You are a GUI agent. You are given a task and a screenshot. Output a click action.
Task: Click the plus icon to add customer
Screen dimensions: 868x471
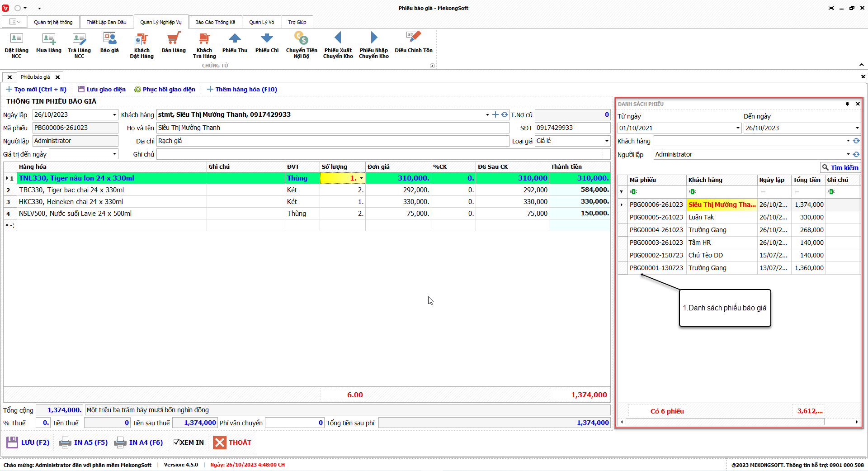point(495,115)
